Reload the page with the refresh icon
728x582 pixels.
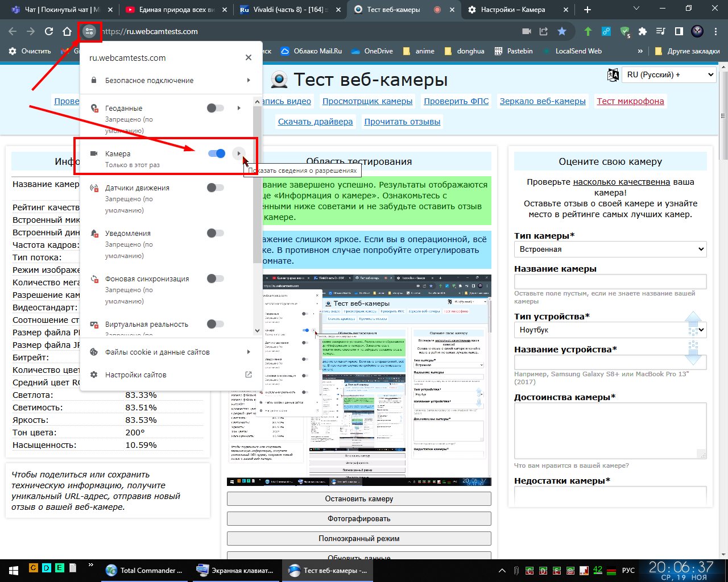coord(49,31)
